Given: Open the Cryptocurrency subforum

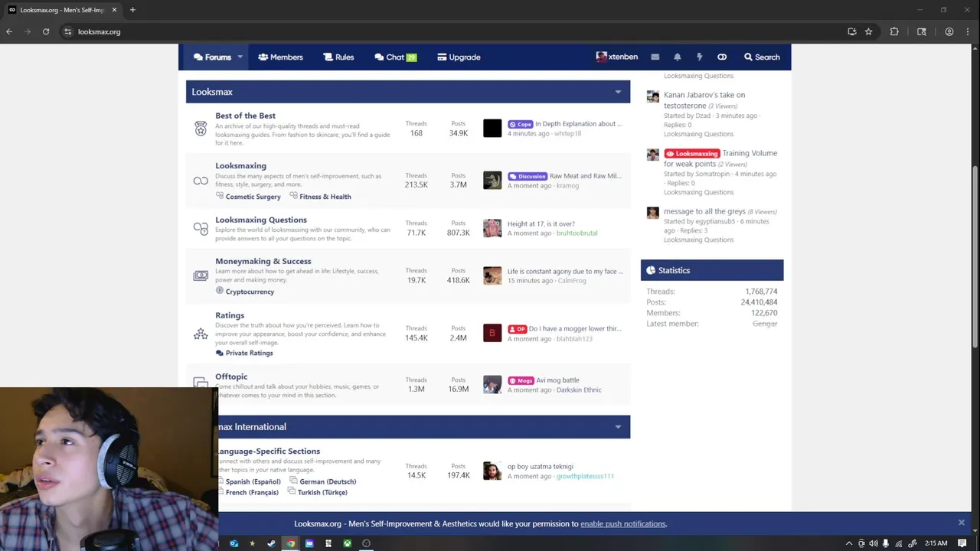Looking at the screenshot, I should click(x=250, y=292).
